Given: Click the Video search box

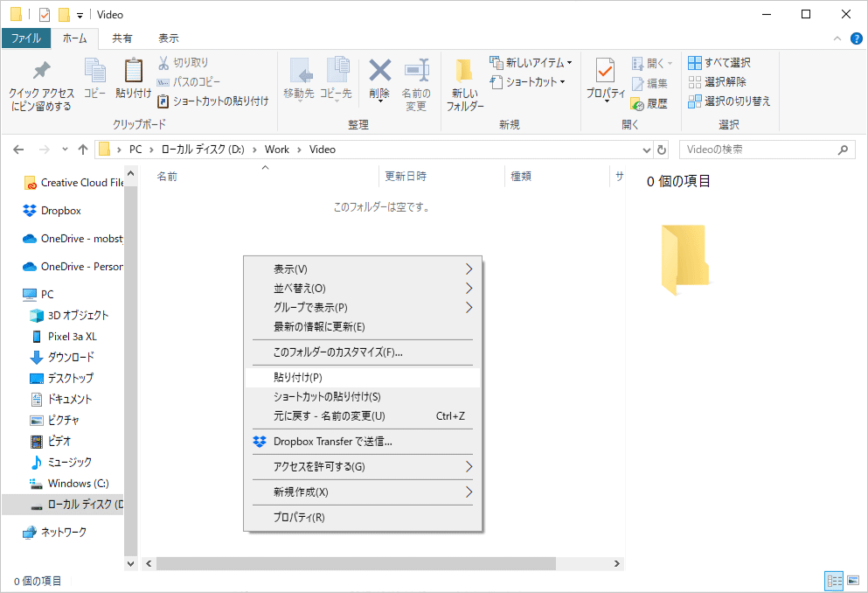Looking at the screenshot, I should click(x=759, y=150).
